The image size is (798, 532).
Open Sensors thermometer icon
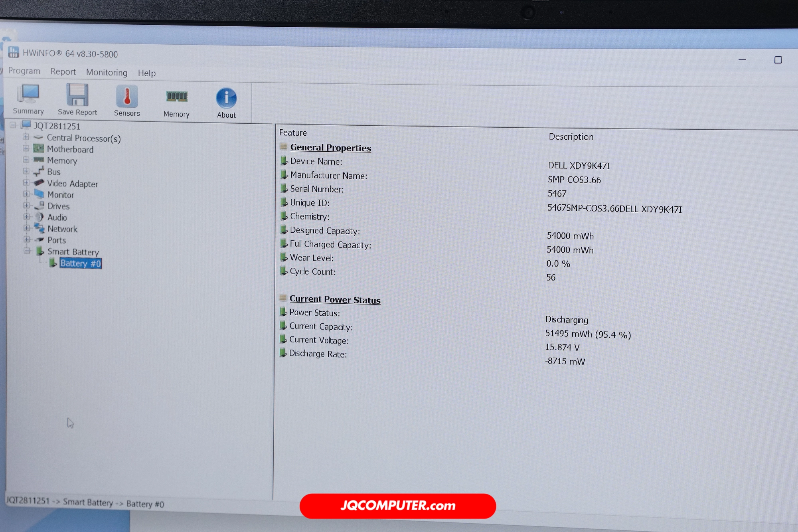[127, 97]
